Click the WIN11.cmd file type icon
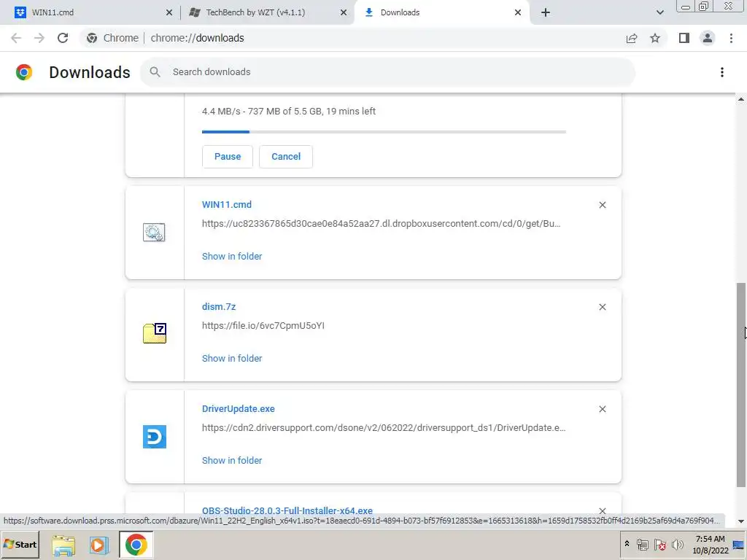747x560 pixels. coord(155,233)
